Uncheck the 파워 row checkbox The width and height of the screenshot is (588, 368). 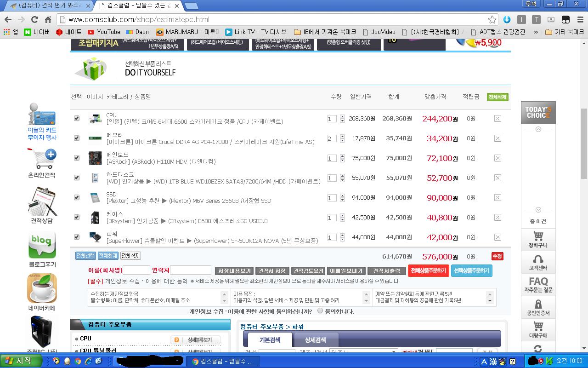pos(77,237)
